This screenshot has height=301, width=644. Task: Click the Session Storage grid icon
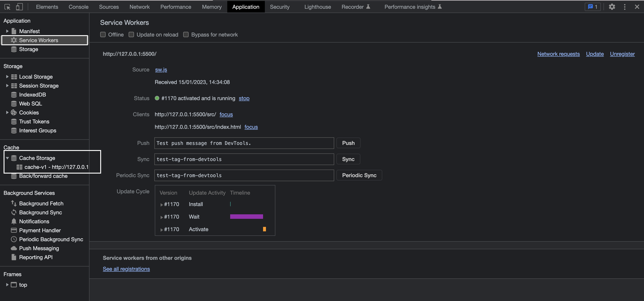pos(14,86)
